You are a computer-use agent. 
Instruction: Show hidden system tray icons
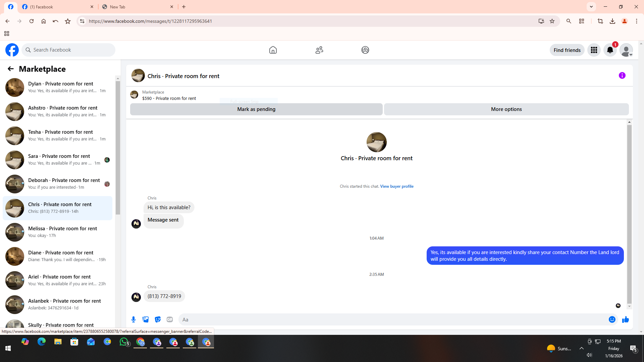[x=581, y=348]
